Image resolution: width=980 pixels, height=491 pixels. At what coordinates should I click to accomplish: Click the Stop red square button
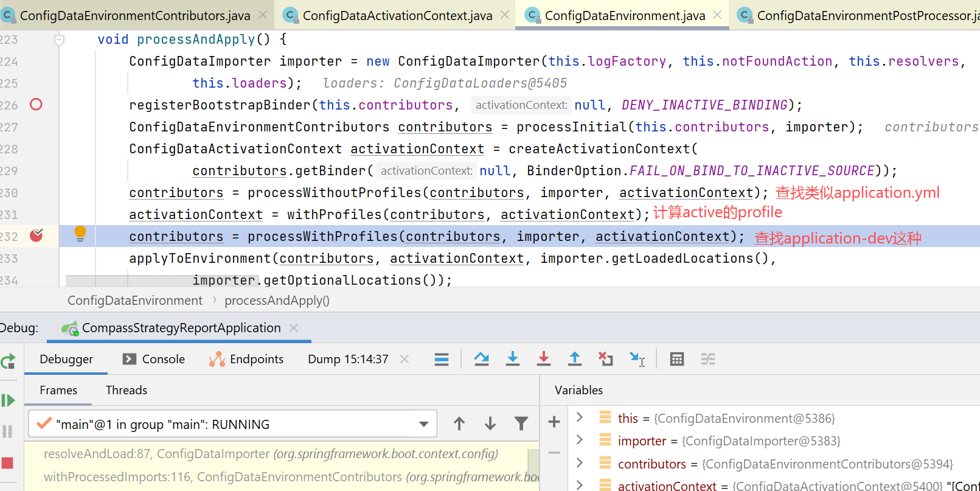pyautogui.click(x=8, y=463)
